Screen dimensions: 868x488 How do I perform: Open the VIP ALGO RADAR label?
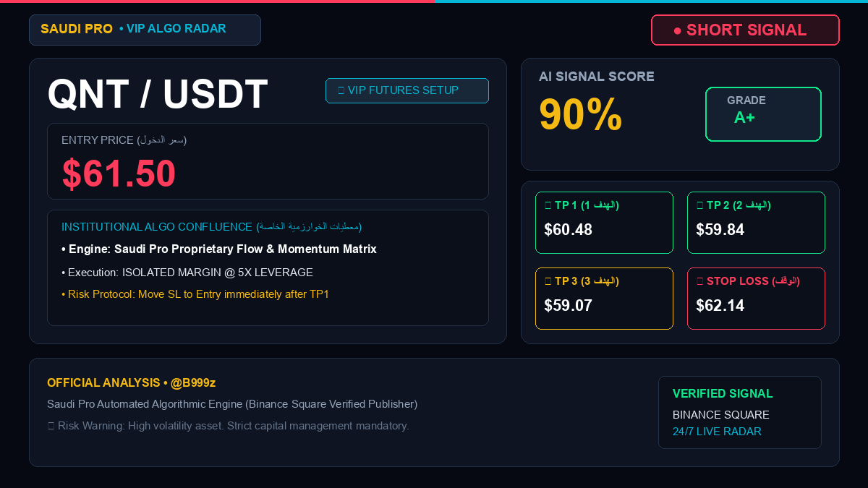tap(173, 29)
